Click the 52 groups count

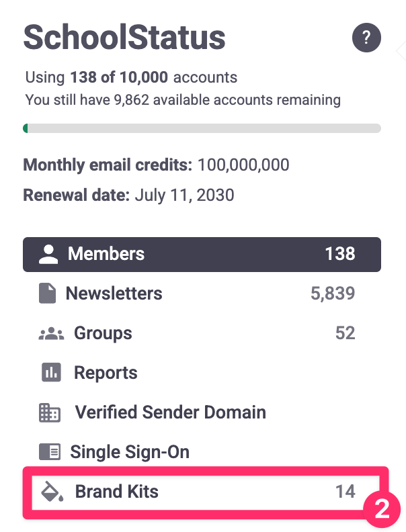point(345,333)
